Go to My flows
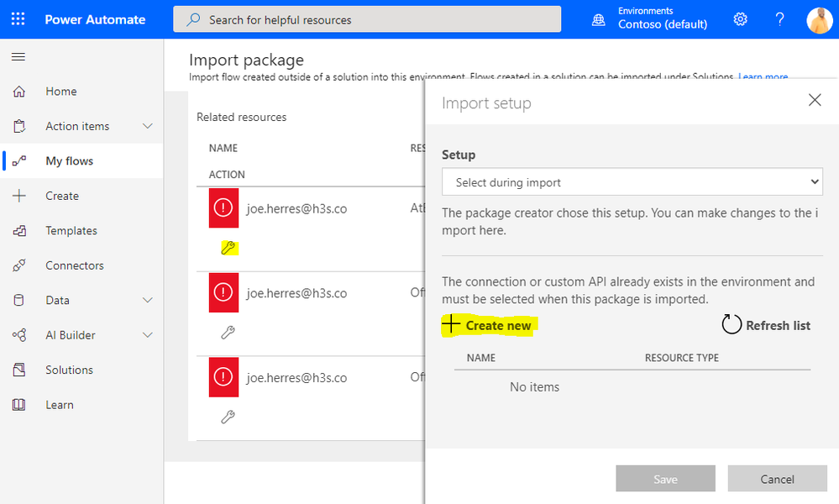Image resolution: width=839 pixels, height=504 pixels. [69, 161]
